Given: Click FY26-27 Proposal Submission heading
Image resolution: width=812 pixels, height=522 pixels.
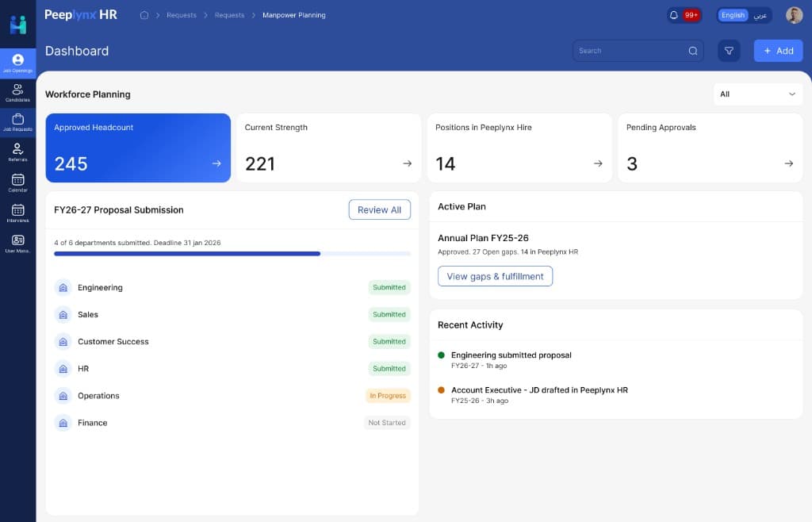Looking at the screenshot, I should [x=119, y=209].
